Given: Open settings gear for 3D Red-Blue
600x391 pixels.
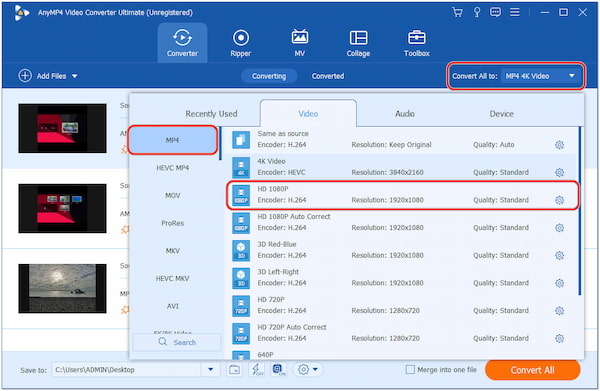Looking at the screenshot, I should click(x=559, y=255).
